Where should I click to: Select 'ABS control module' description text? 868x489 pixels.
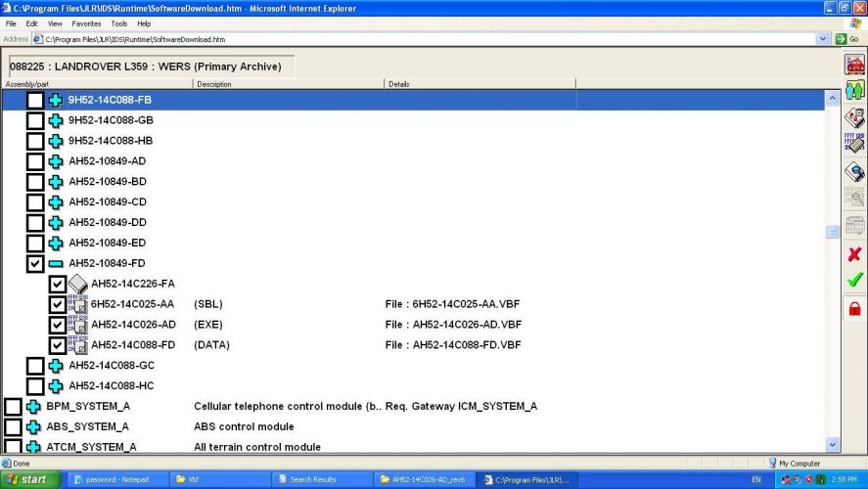244,427
